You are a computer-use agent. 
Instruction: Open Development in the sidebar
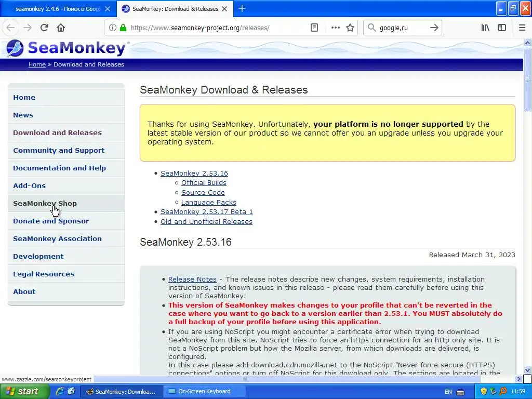(x=66, y=256)
